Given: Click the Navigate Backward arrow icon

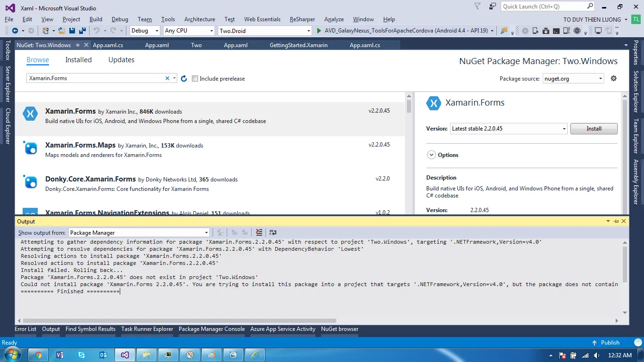Looking at the screenshot, I should tap(15, 31).
